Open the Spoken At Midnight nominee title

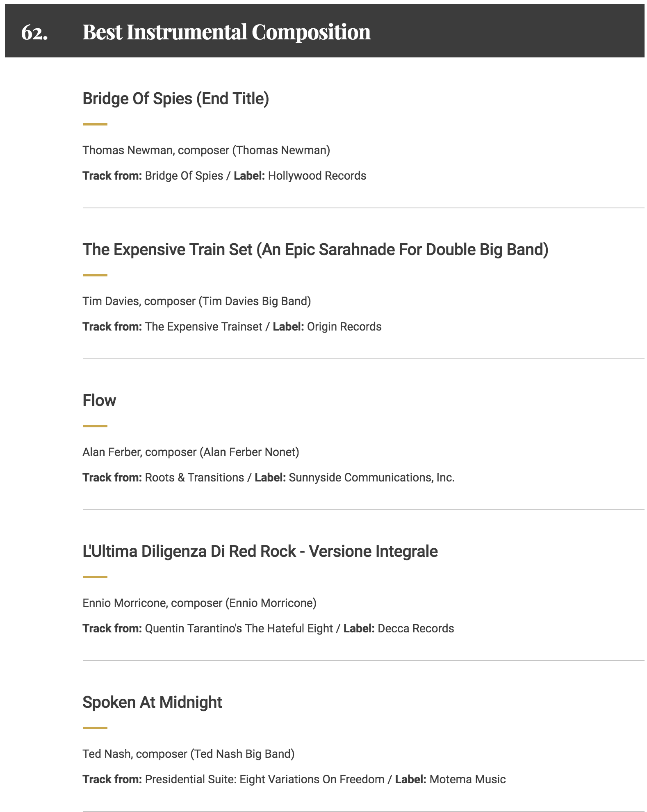(x=152, y=703)
